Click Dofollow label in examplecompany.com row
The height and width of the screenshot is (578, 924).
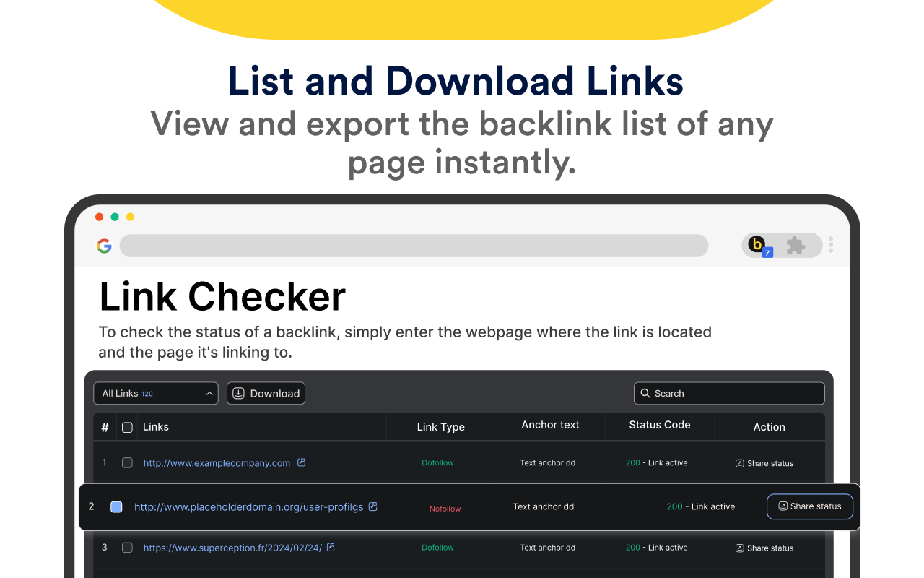click(438, 462)
